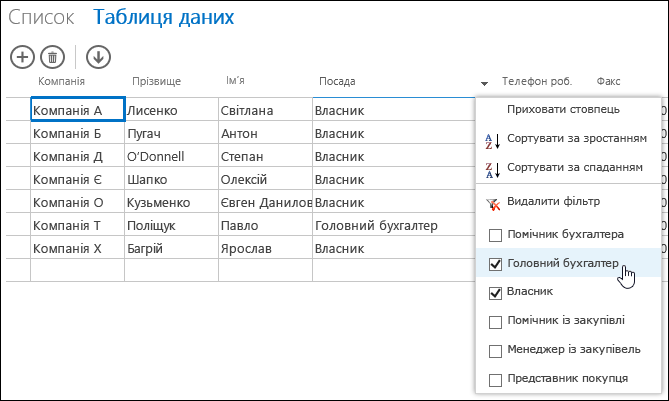Viewport: 669px width, 401px height.
Task: Click the Головний бухгалтер table cell
Action: (394, 225)
